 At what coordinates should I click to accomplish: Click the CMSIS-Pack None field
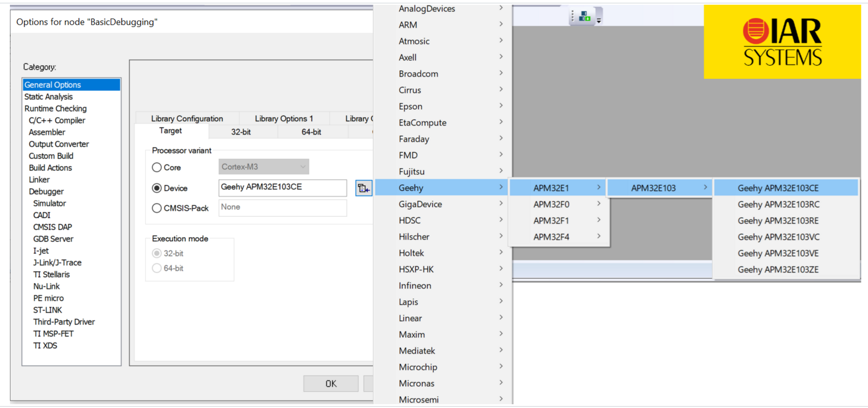[x=283, y=208]
